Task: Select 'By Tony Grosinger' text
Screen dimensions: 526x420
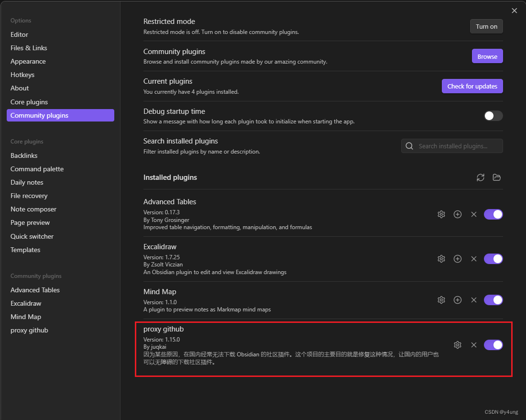Action: [x=166, y=220]
